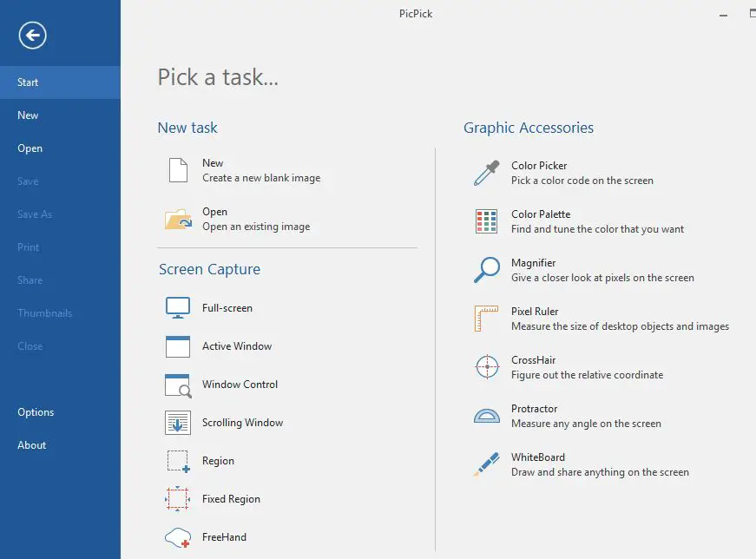Viewport: 756px width, 559px height.
Task: Click the "New task" section heading
Action: [x=187, y=128]
